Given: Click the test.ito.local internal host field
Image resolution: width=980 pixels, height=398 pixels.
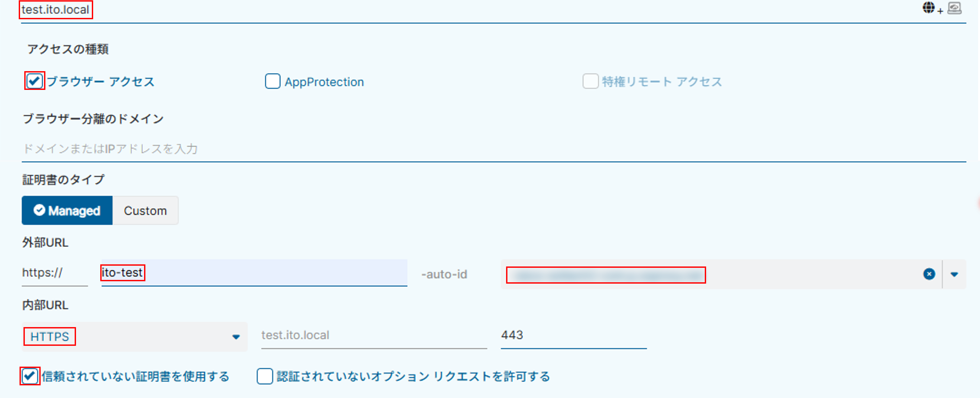Looking at the screenshot, I should coord(373,335).
